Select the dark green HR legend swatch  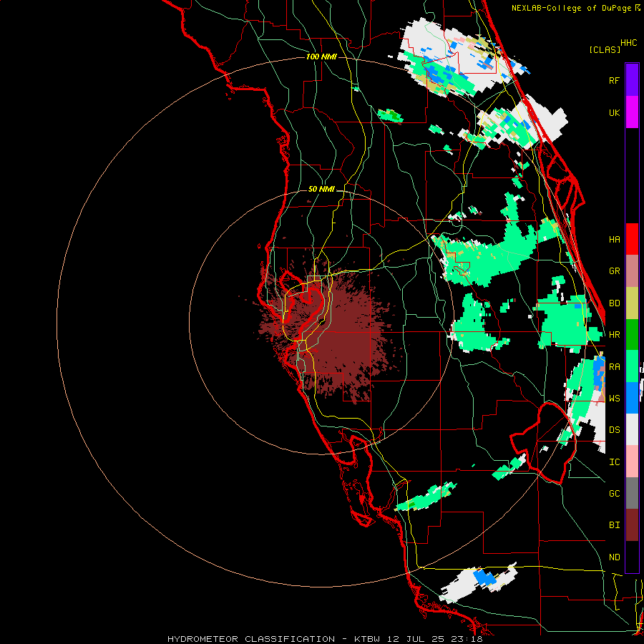[632, 335]
